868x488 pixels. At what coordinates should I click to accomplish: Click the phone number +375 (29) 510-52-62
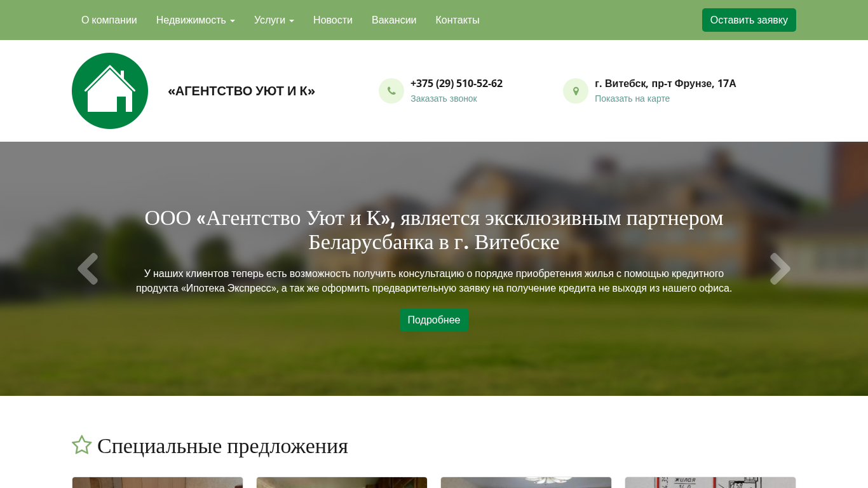coord(456,83)
